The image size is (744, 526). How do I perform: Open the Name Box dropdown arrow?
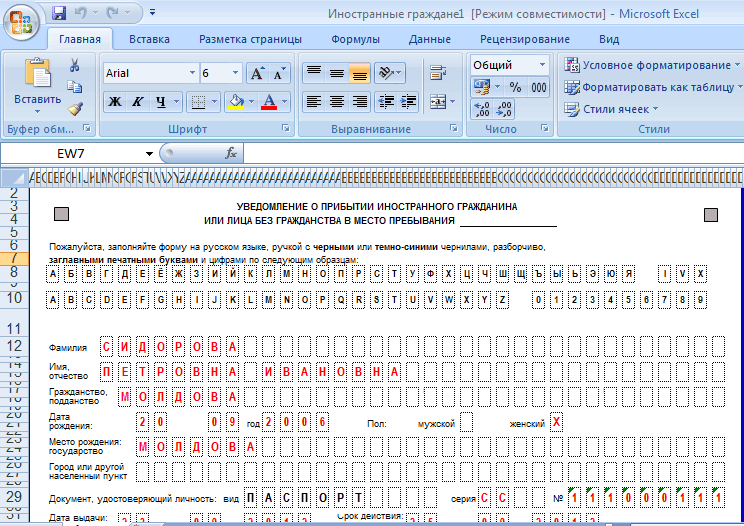150,153
